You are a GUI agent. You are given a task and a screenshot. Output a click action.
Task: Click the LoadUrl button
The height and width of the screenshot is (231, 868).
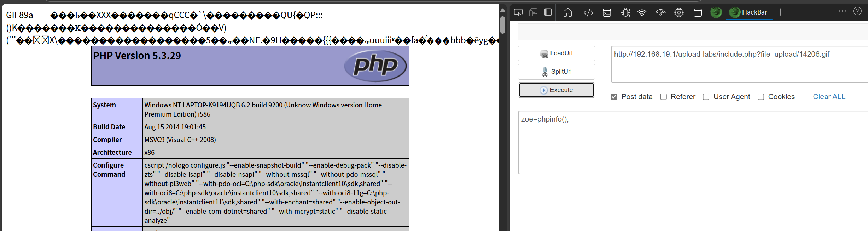556,53
